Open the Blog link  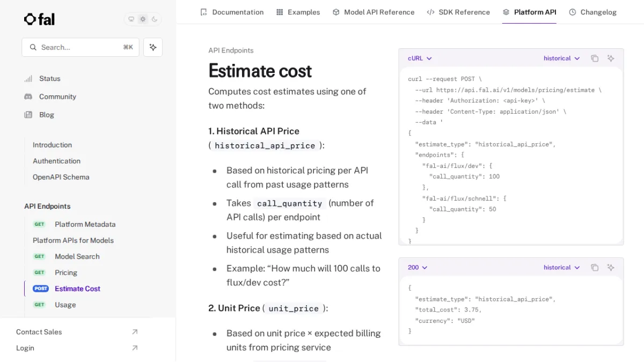tap(47, 115)
